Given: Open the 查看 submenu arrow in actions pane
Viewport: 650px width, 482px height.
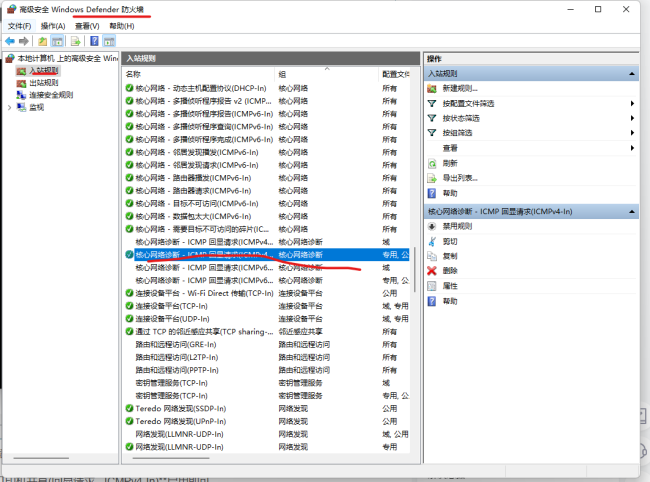Looking at the screenshot, I should tap(632, 148).
